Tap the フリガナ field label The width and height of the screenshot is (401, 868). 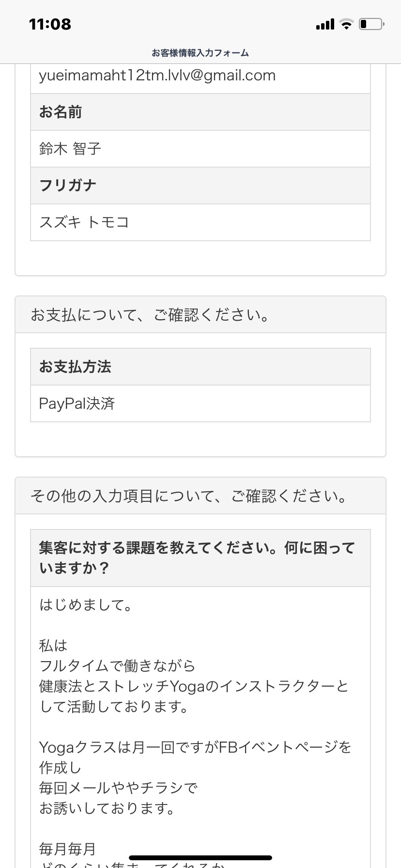pyautogui.click(x=68, y=186)
